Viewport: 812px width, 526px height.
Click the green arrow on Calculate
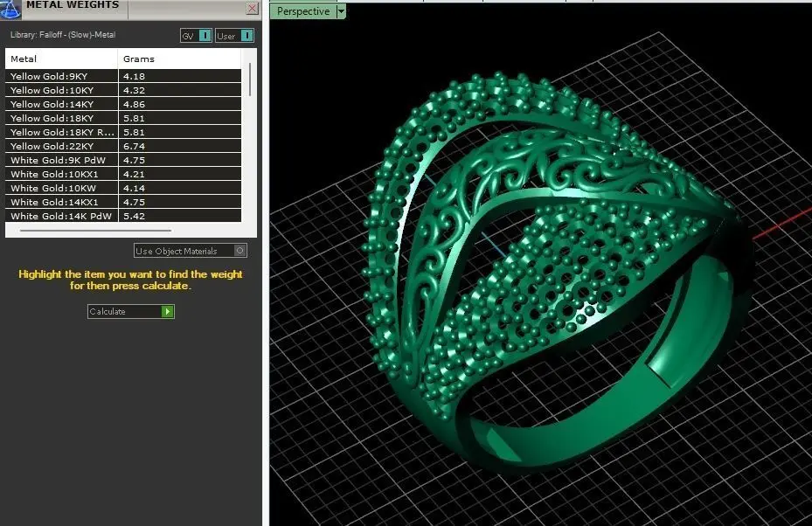(167, 311)
